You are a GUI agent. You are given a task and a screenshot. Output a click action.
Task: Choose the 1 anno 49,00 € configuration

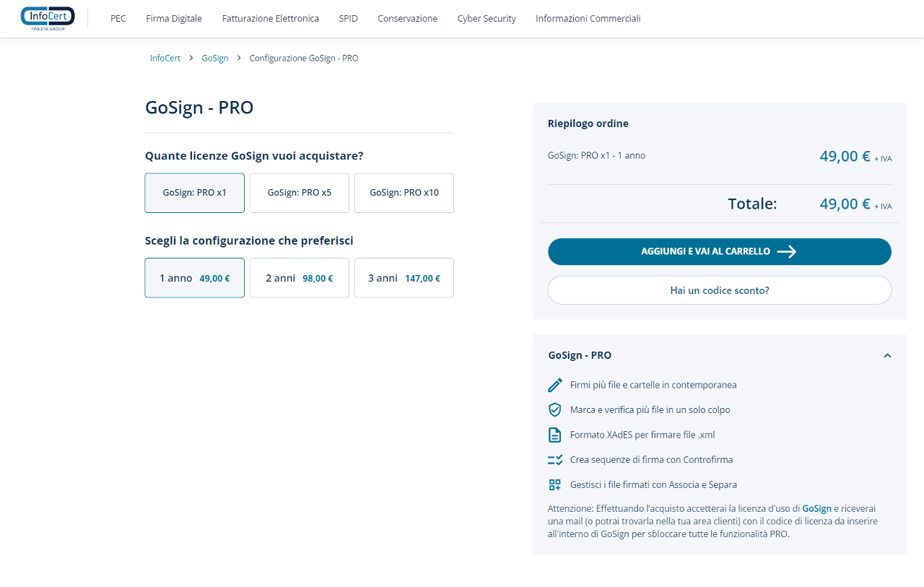(195, 278)
